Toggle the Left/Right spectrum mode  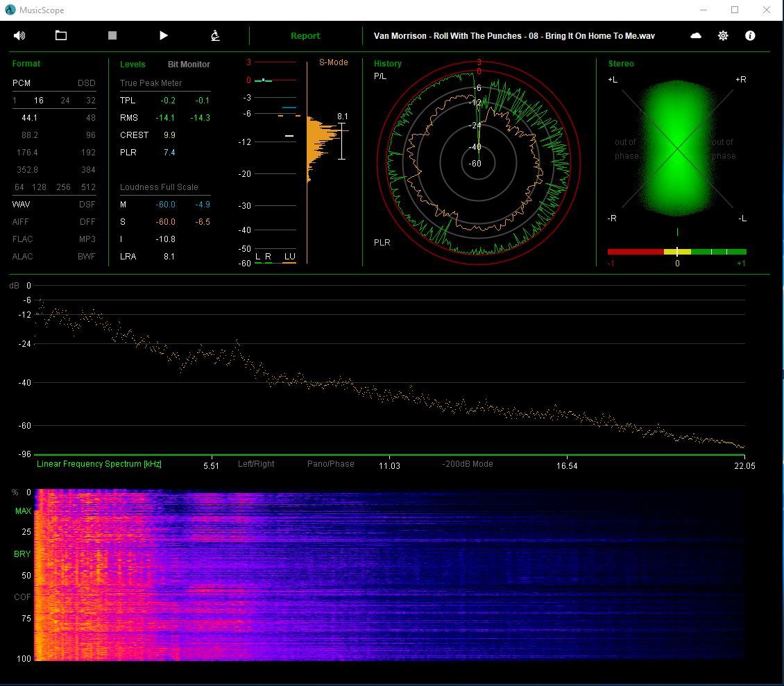pos(256,464)
